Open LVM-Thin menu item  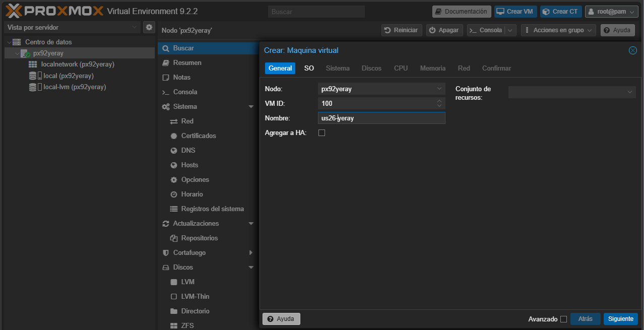[209, 297]
